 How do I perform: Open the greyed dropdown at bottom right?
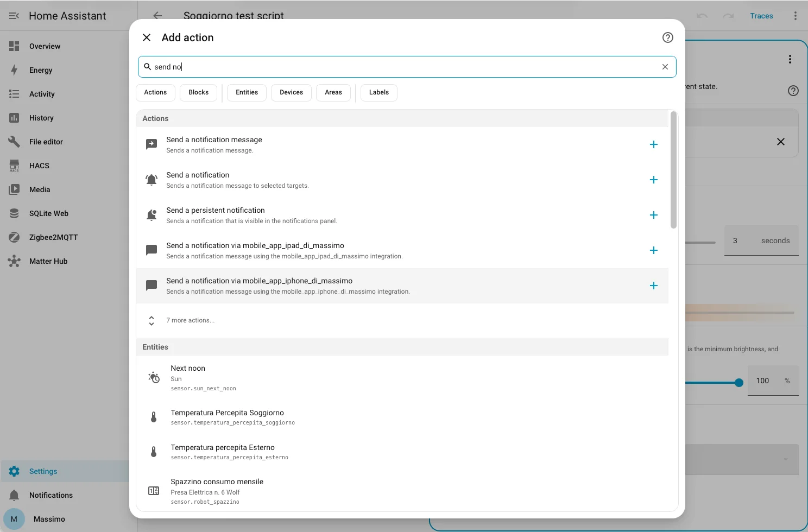[742, 459]
